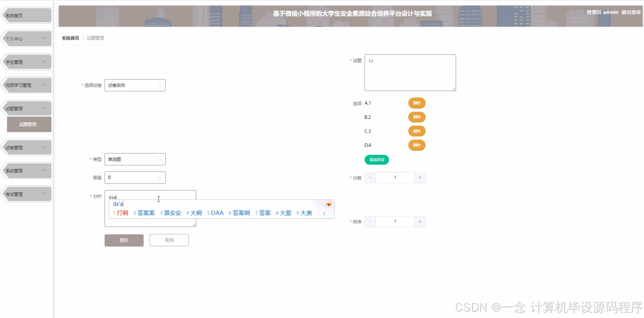The width and height of the screenshot is (644, 318).
Task: Submit the form with 提交
Action: tap(124, 240)
